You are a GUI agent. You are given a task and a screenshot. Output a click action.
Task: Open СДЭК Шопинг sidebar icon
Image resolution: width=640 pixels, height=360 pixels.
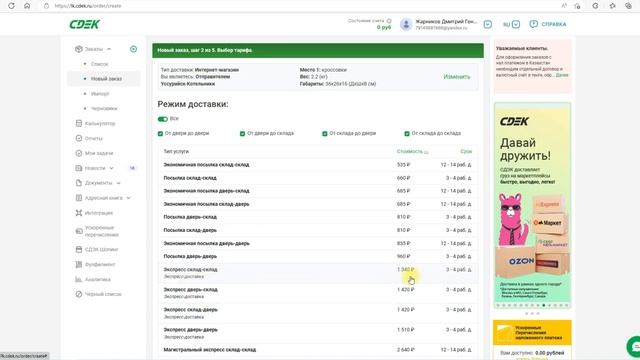coord(79,249)
